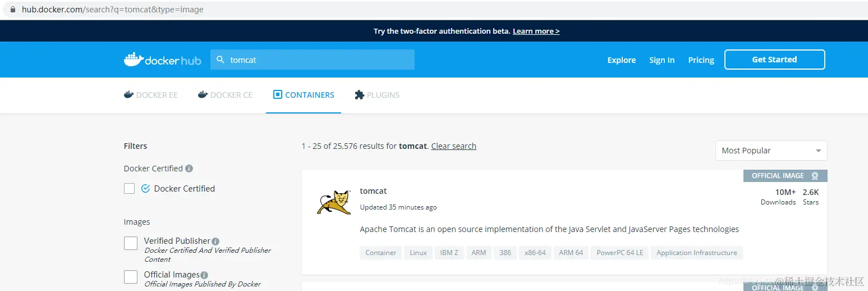868x291 pixels.
Task: Click the Tomcat cat logo thumbnail
Action: [x=334, y=203]
